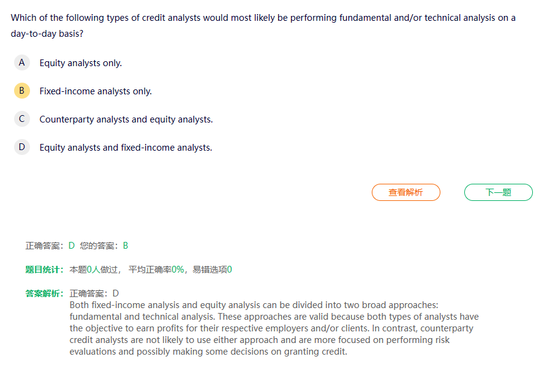The image size is (539, 392).
Task: Click 'Fixed-income analysts only.' answer text
Action: tap(96, 91)
